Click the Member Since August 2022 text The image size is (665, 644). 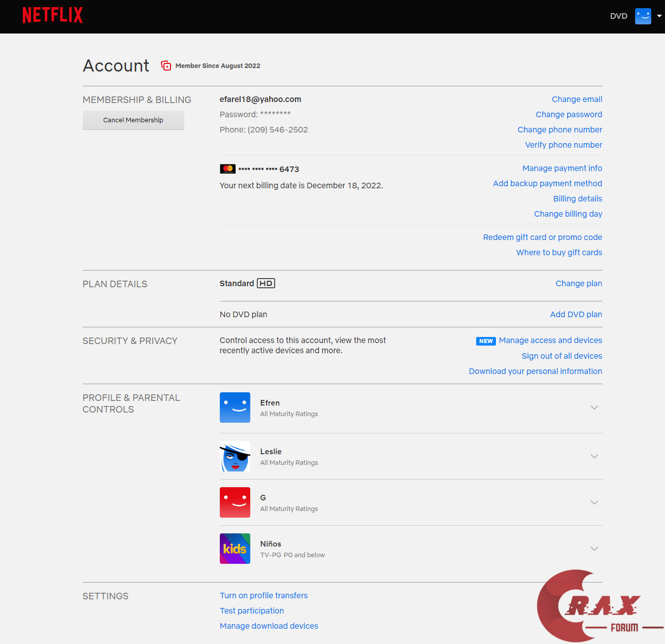(x=218, y=66)
